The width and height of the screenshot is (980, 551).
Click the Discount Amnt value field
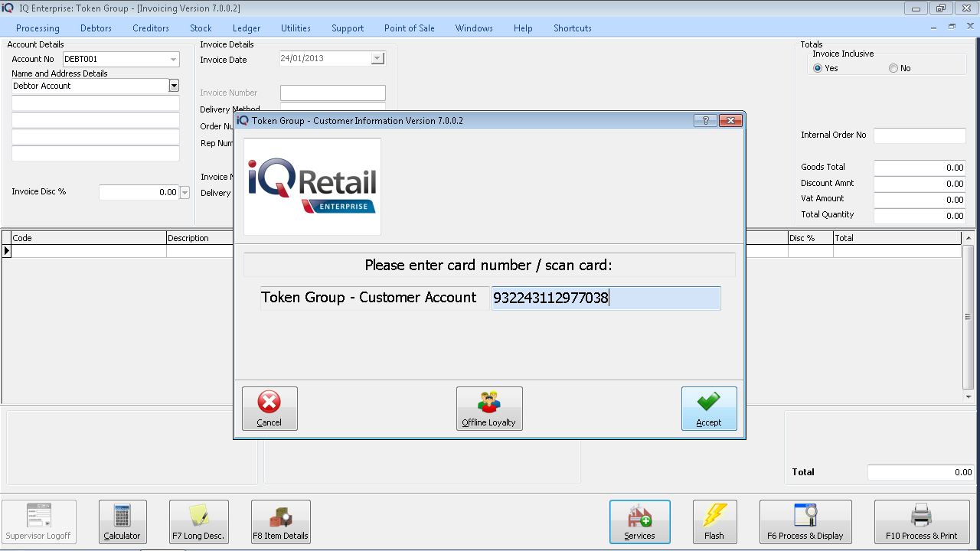point(920,184)
